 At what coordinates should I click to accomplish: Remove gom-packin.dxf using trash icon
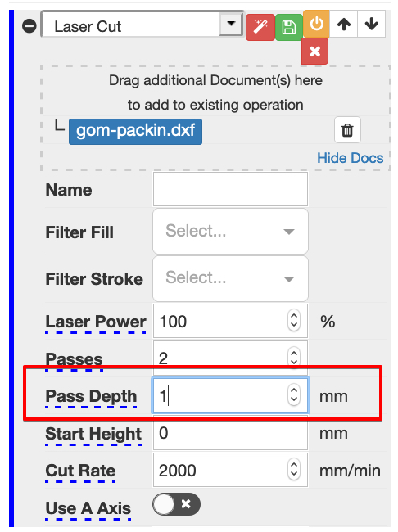coord(347,130)
